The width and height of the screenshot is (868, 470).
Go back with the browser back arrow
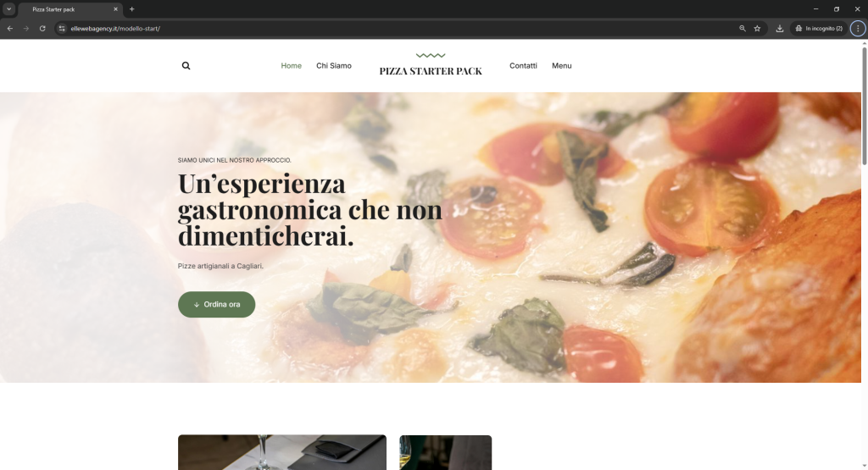(10, 28)
